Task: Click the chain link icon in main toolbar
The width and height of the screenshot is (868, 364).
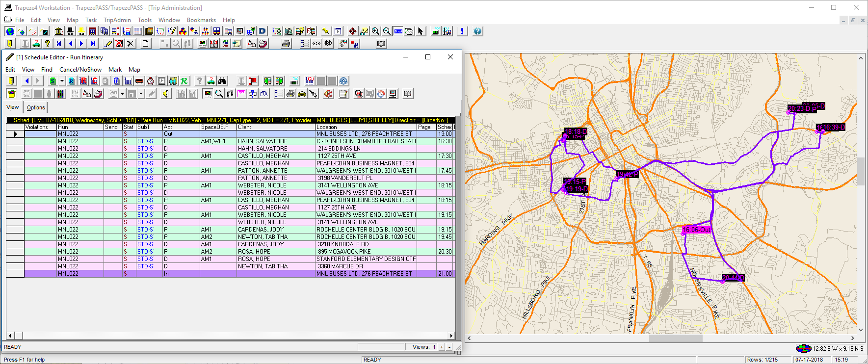Action: (x=316, y=44)
